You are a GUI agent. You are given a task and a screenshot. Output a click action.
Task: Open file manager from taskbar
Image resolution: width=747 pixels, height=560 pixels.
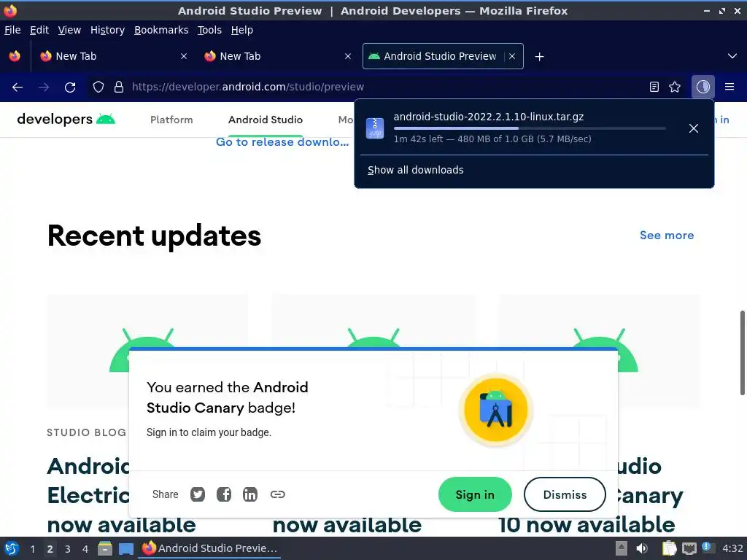click(105, 548)
